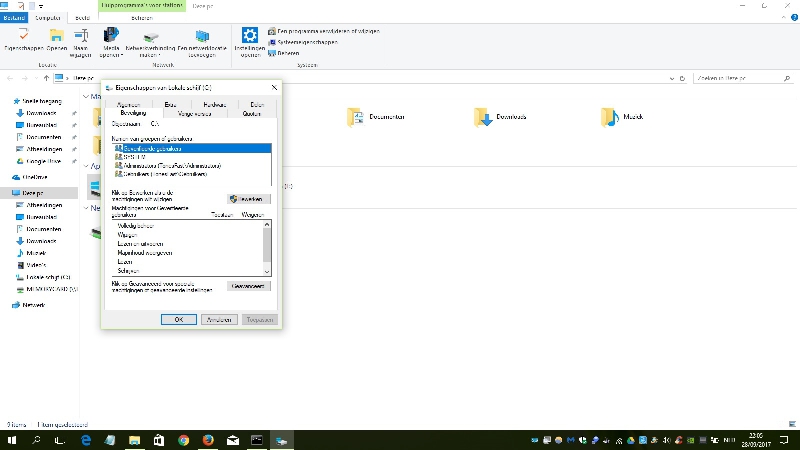Collapse the Apparaten en stations group chevron
This screenshot has width=800, height=450.
pos(85,166)
